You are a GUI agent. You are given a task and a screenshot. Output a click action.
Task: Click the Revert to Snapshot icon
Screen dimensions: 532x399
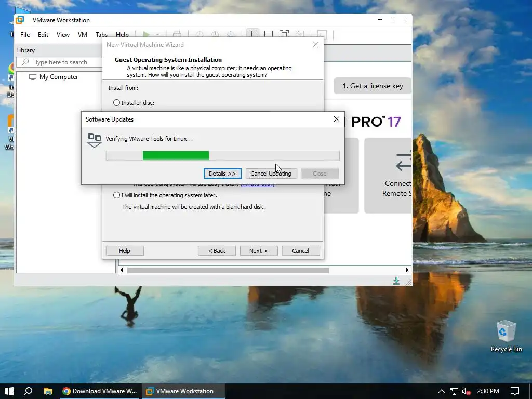point(215,34)
